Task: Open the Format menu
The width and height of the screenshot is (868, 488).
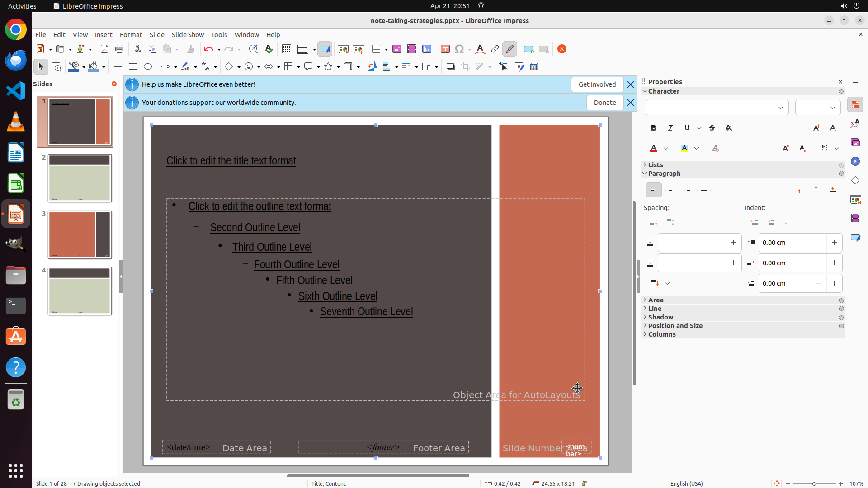Action: [131, 35]
